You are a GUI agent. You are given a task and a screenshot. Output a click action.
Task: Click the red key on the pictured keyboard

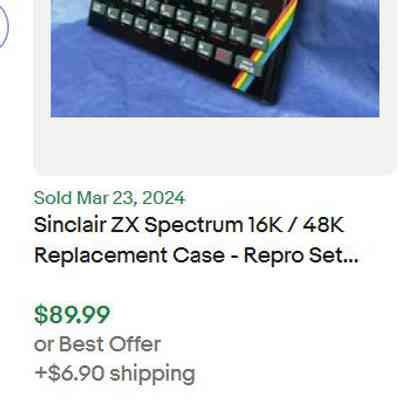222,55
